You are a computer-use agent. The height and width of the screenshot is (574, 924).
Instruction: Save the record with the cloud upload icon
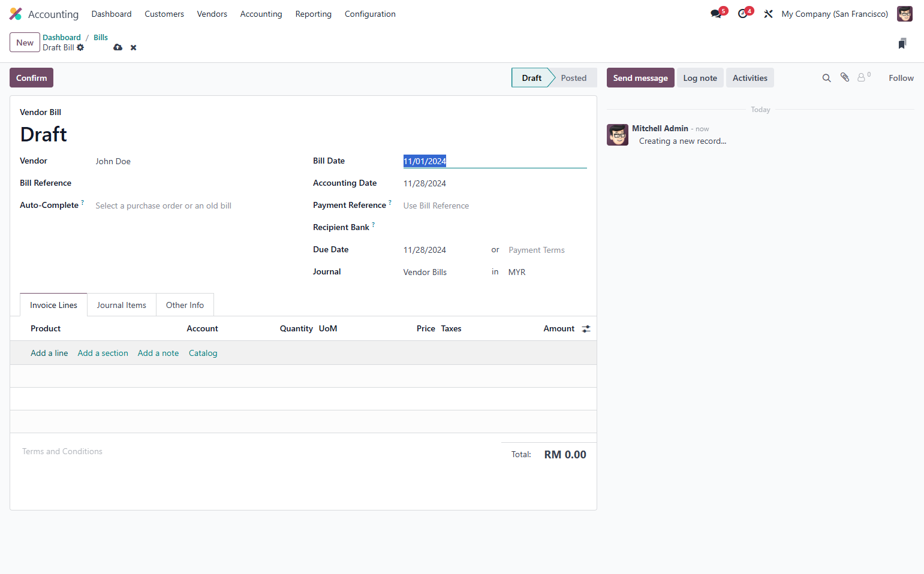pyautogui.click(x=118, y=47)
